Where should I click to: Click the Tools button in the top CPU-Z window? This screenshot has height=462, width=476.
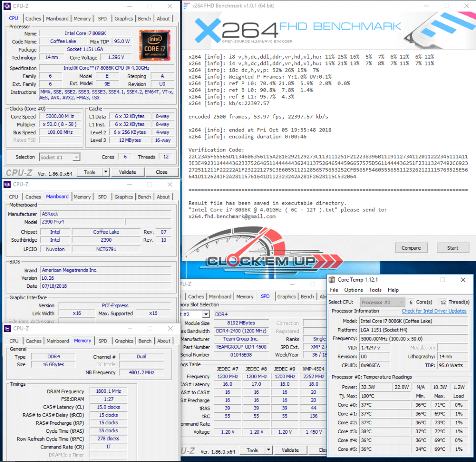[90, 172]
